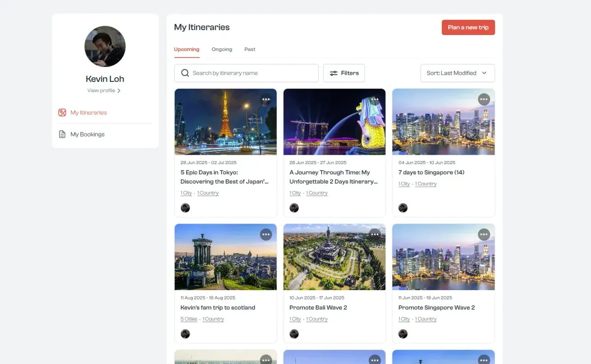Switch to the Ongoing tab
The image size is (591, 364).
222,49
